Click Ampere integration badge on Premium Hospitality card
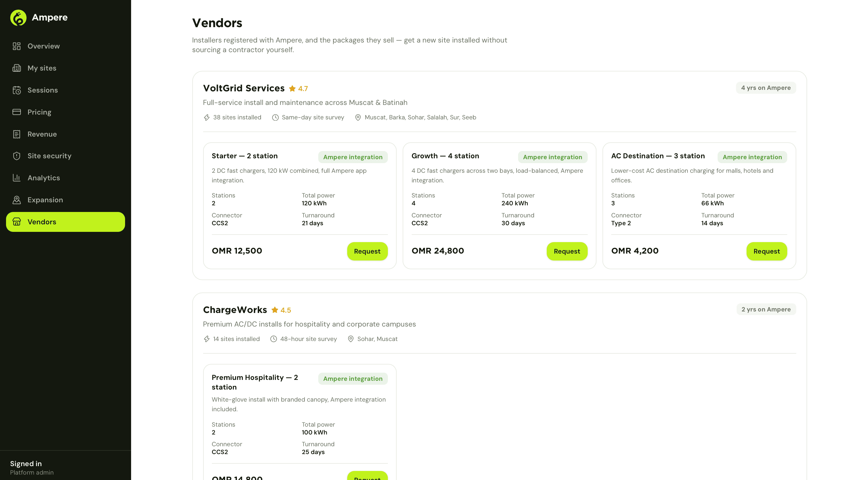The image size is (868, 480). coord(353,378)
